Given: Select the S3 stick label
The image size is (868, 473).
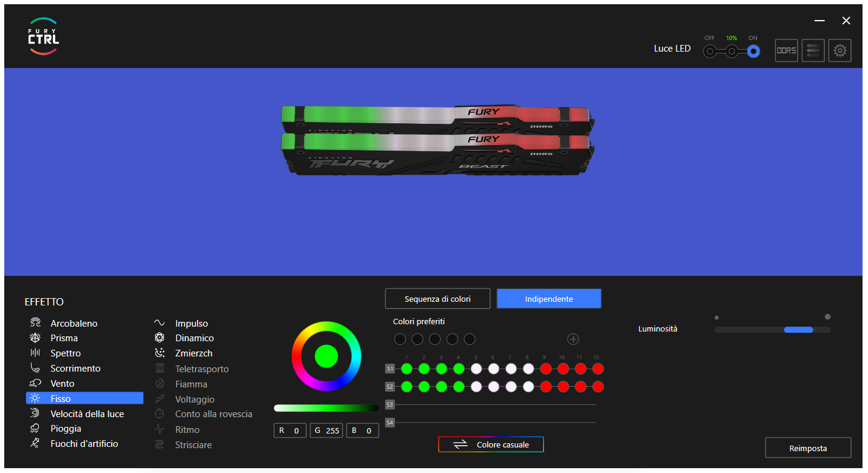Looking at the screenshot, I should click(x=390, y=404).
